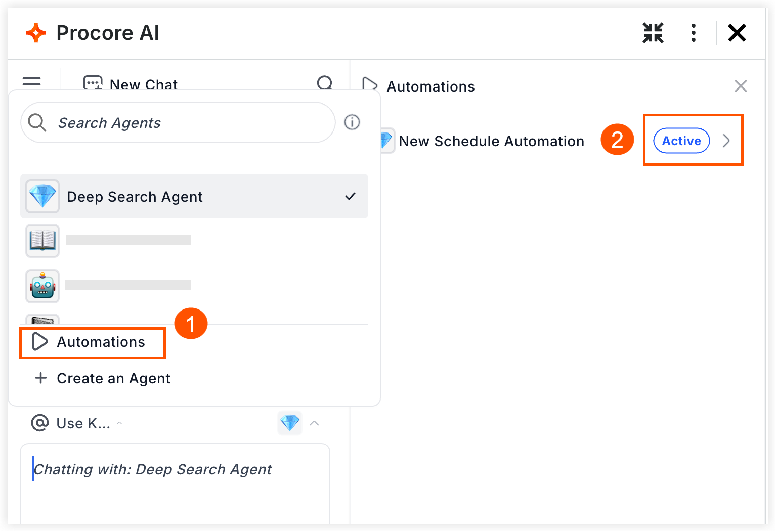Image resolution: width=776 pixels, height=532 pixels.
Task: Click the plus icon beside Create an Agent
Action: pyautogui.click(x=40, y=378)
